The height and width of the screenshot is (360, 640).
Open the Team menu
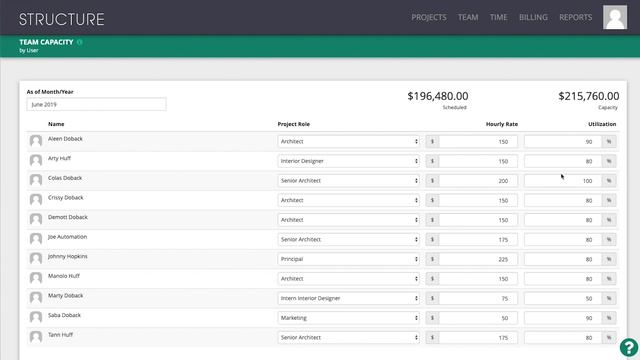tap(468, 18)
